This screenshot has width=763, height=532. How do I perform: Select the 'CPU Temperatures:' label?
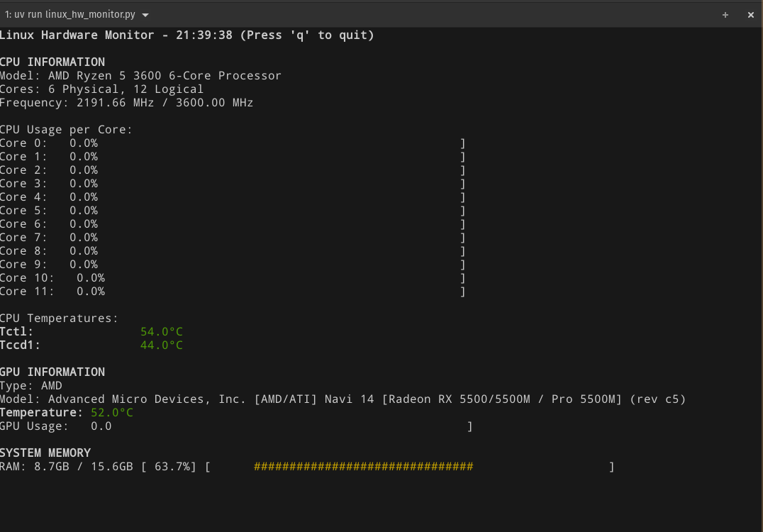(x=59, y=318)
